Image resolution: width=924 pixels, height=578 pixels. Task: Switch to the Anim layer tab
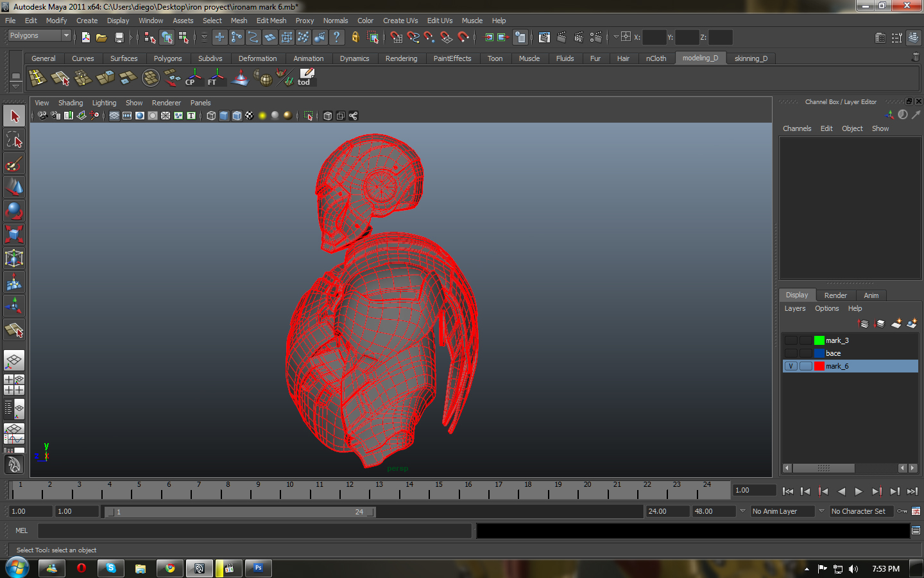coord(871,295)
